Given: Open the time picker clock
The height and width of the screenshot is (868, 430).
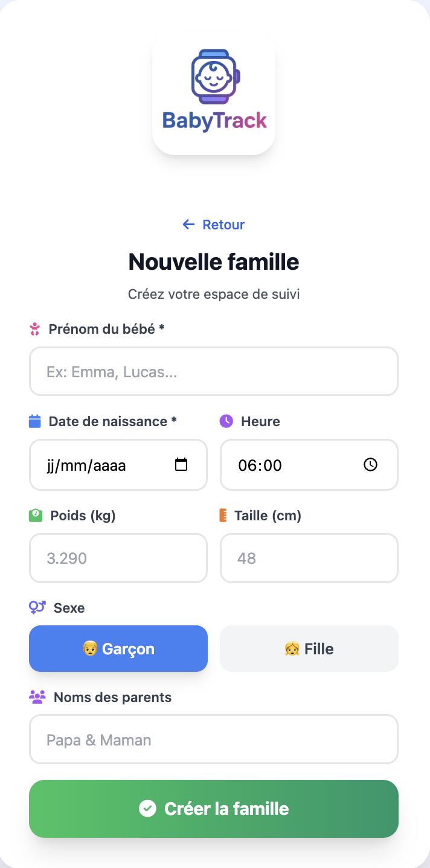Looking at the screenshot, I should coord(370,465).
